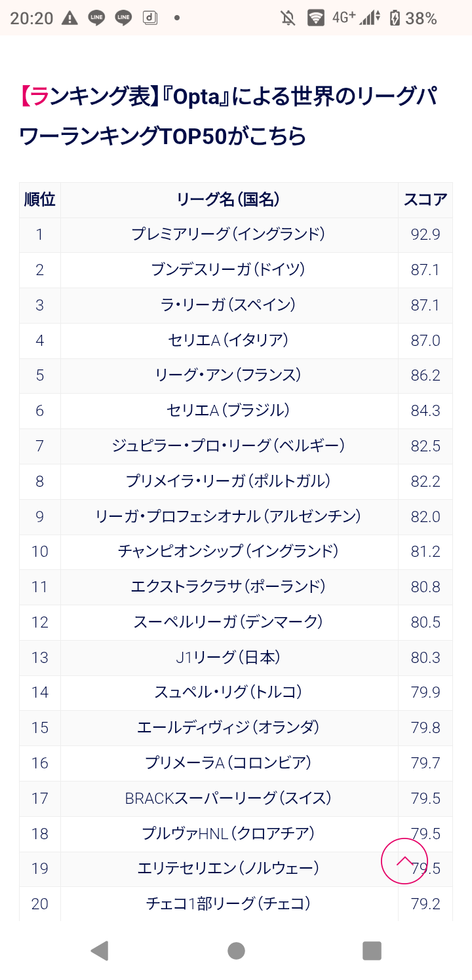Tap the Android back triangle button
Screen dimensions: 472x980
[99, 951]
